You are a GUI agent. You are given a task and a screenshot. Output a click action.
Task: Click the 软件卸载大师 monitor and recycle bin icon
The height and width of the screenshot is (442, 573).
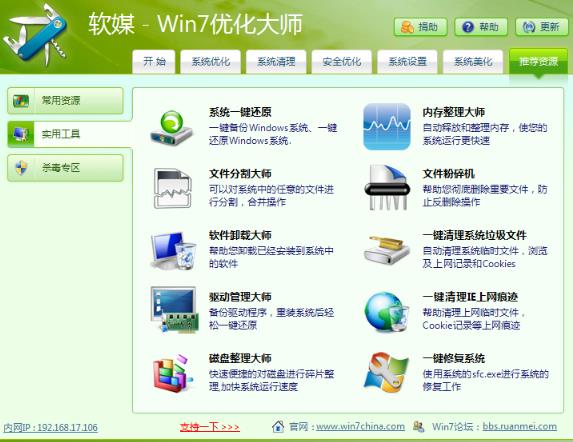coord(173,250)
